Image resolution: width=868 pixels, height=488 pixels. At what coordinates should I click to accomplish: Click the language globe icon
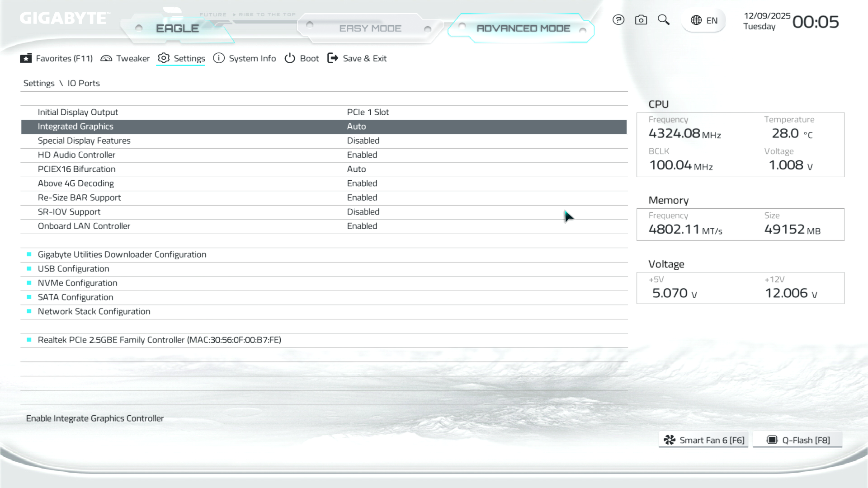point(696,20)
